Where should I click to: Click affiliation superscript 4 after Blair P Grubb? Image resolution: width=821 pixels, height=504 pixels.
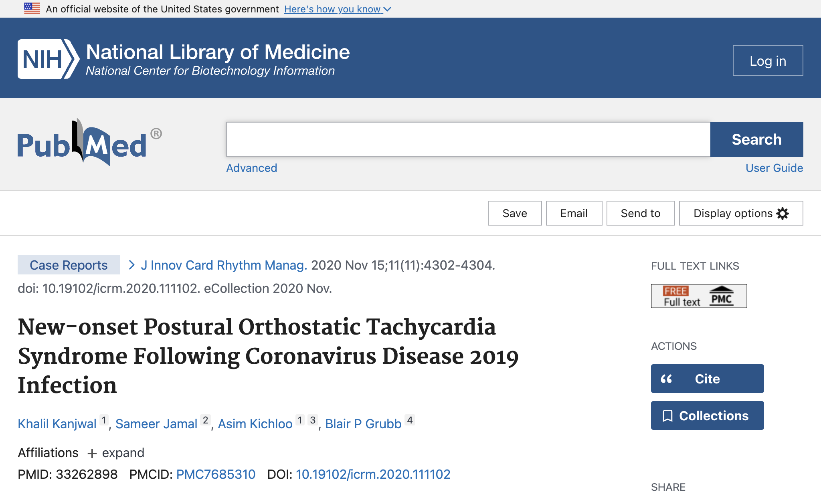pyautogui.click(x=410, y=420)
